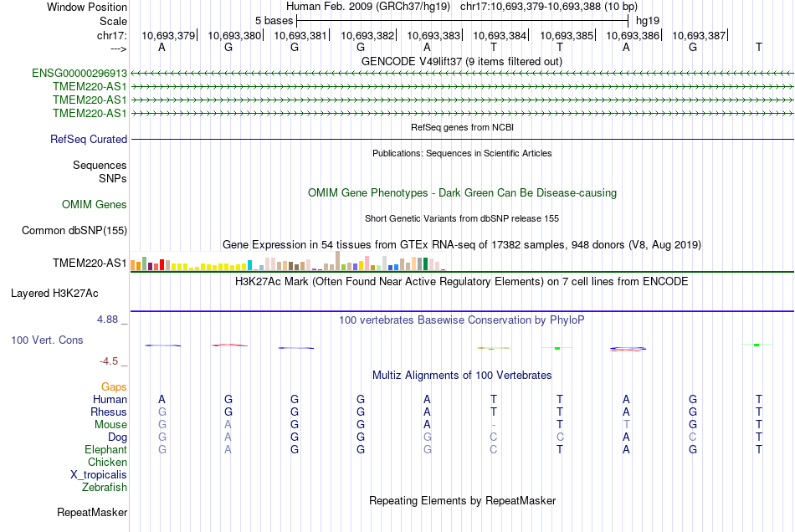795x532 pixels.
Task: Click the cyan bar in GTEx expression chart
Action: [x=250, y=265]
